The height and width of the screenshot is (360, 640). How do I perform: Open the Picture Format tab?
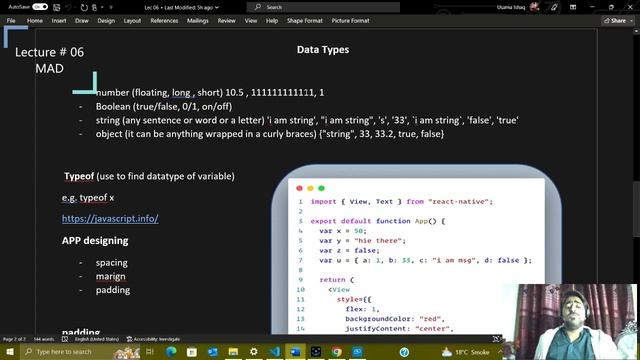(x=350, y=20)
